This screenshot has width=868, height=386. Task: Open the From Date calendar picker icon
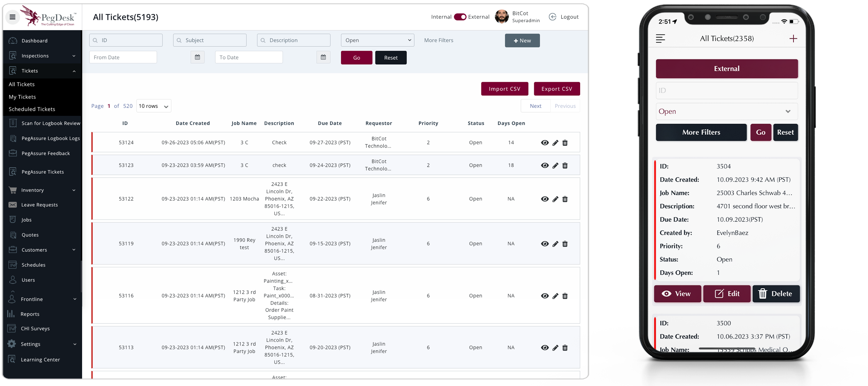[x=197, y=57]
